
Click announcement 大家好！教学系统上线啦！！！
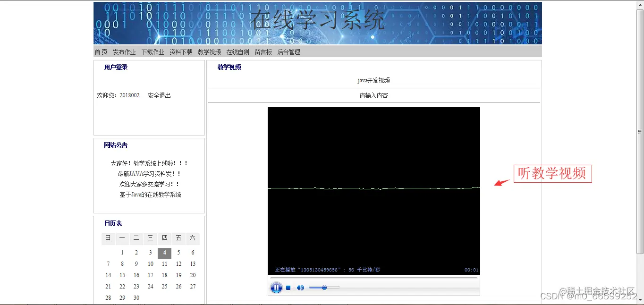150,163
